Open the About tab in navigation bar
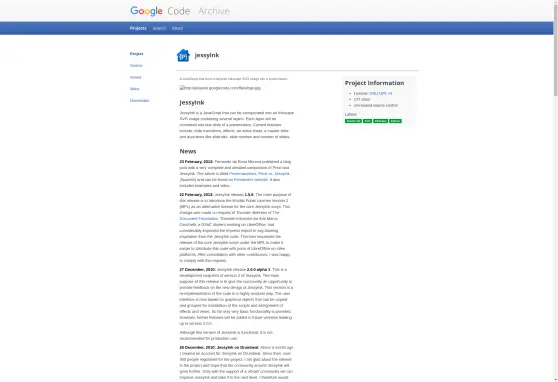This screenshot has width=558, height=382. pos(177,28)
